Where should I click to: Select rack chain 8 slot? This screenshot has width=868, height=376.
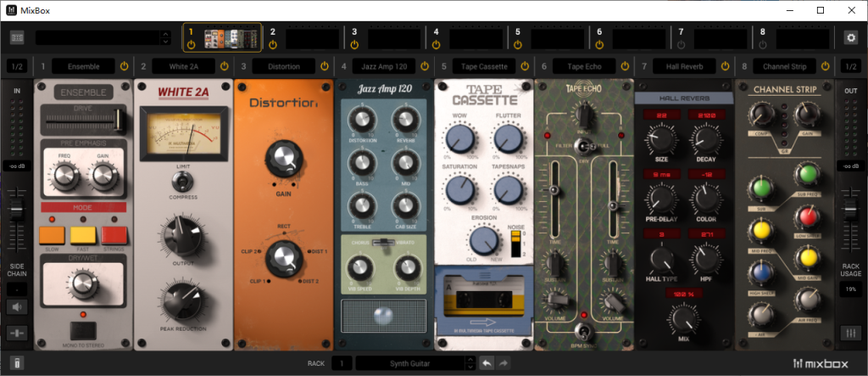tap(803, 39)
